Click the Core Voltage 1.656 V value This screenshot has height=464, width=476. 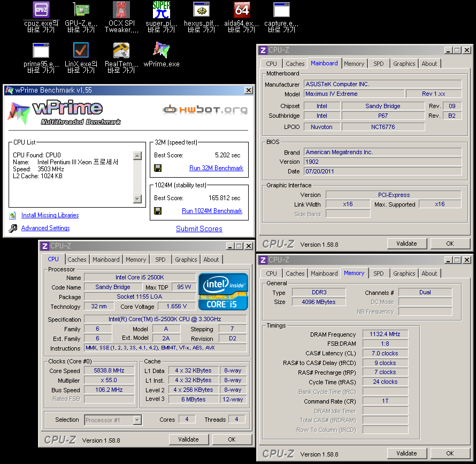[x=176, y=306]
